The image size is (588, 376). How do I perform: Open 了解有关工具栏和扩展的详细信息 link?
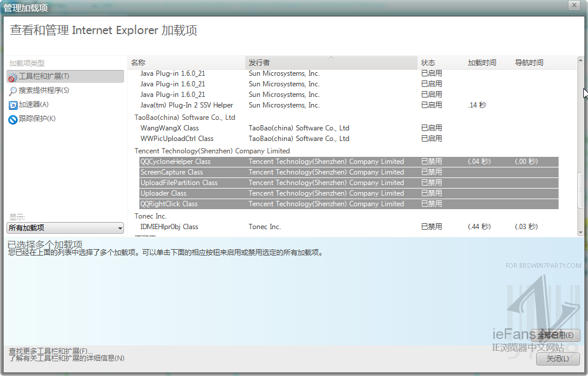(66, 358)
